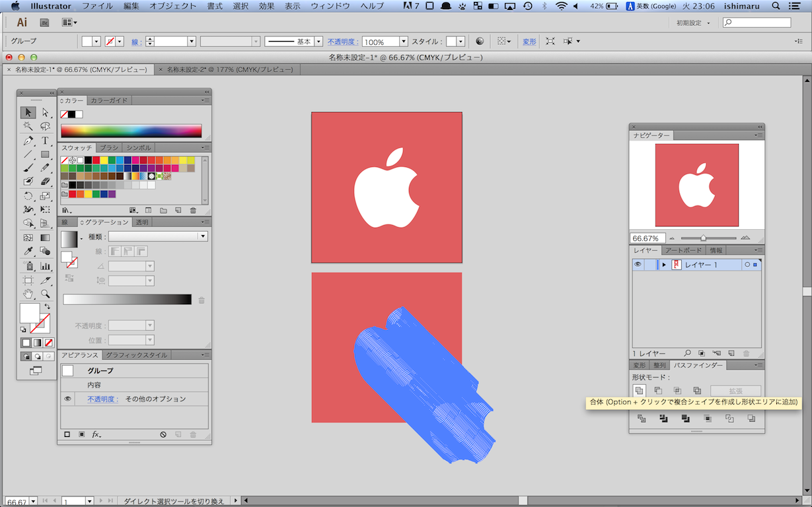Open Adobe Bridge via Br icon
This screenshot has width=812, height=507.
tap(45, 22)
